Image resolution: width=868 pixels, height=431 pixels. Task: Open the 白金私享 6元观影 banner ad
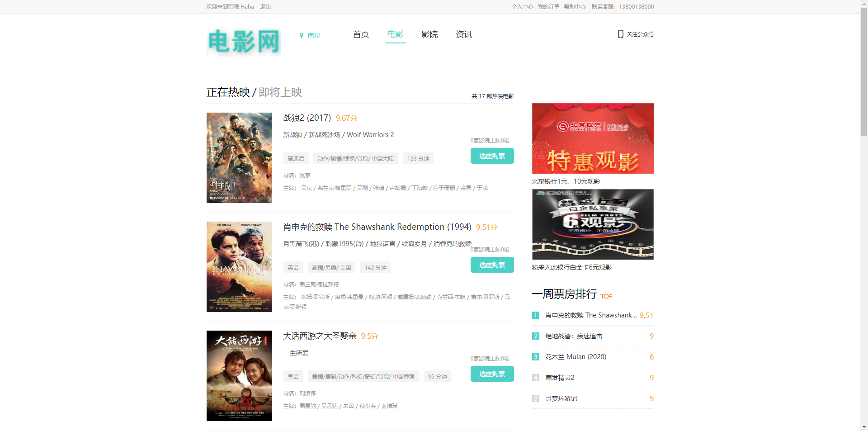point(593,224)
